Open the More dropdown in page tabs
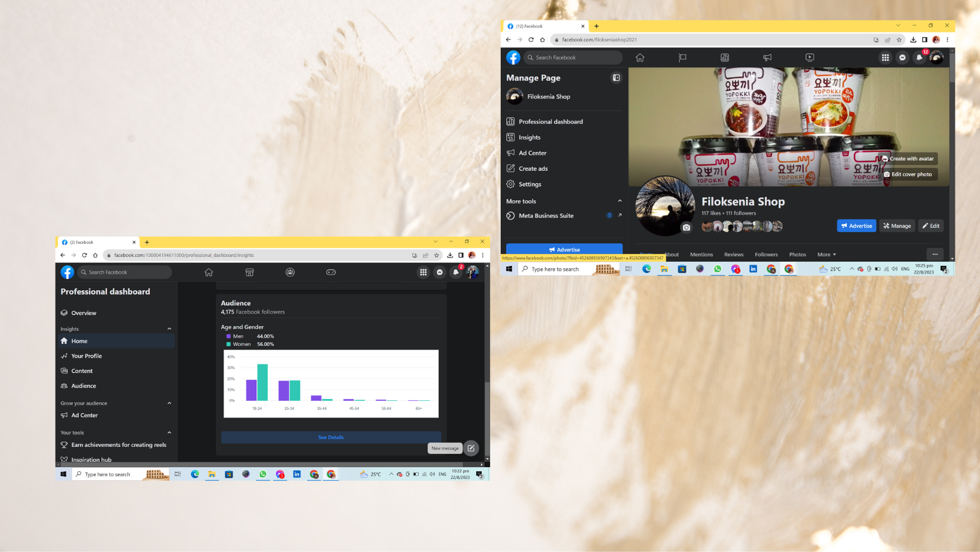Image resolution: width=980 pixels, height=552 pixels. tap(826, 254)
